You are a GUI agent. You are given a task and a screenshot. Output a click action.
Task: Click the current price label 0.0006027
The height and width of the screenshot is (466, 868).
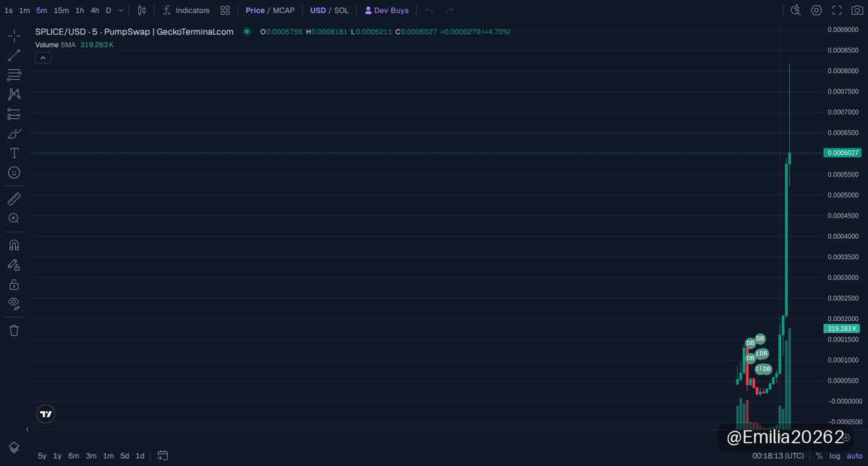[x=842, y=153]
